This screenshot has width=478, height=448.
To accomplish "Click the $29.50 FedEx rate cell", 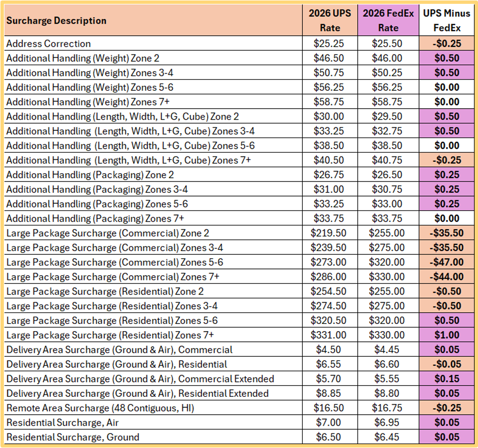I will [x=388, y=116].
